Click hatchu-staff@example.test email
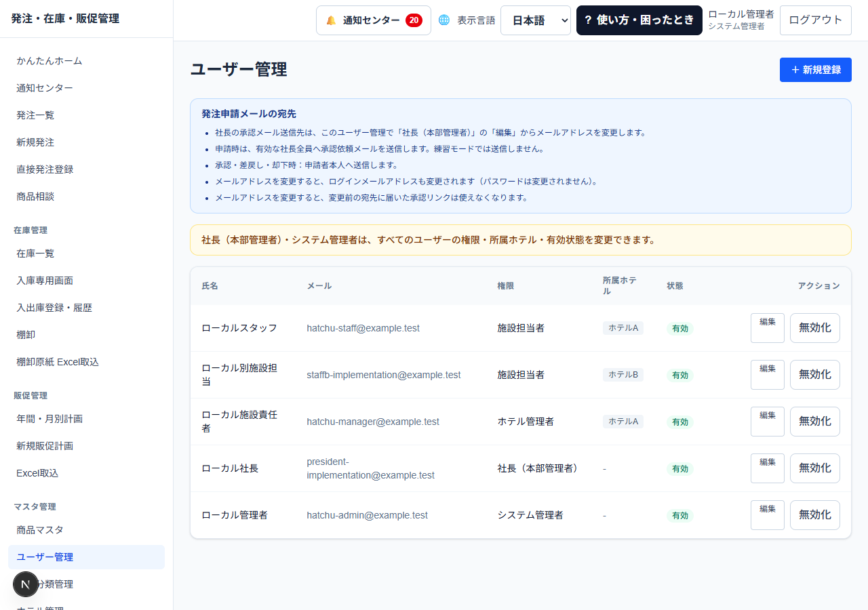This screenshot has height=610, width=868. coord(363,328)
